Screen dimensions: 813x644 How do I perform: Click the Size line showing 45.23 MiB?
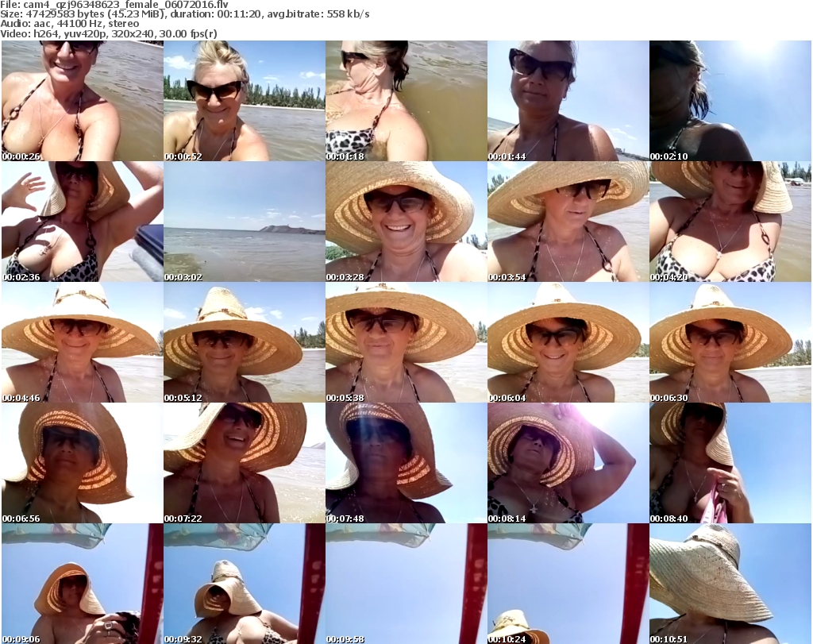point(184,14)
